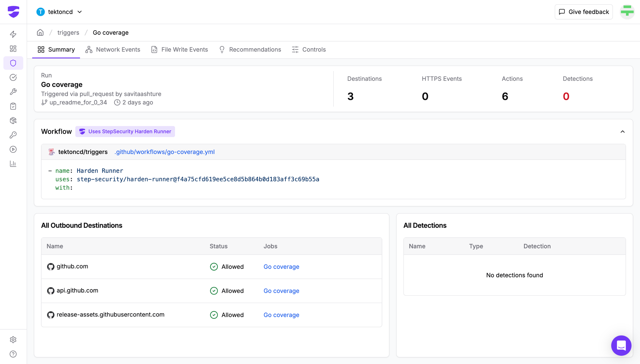Select the shield icon in sidebar
This screenshot has width=640, height=364.
13,63
